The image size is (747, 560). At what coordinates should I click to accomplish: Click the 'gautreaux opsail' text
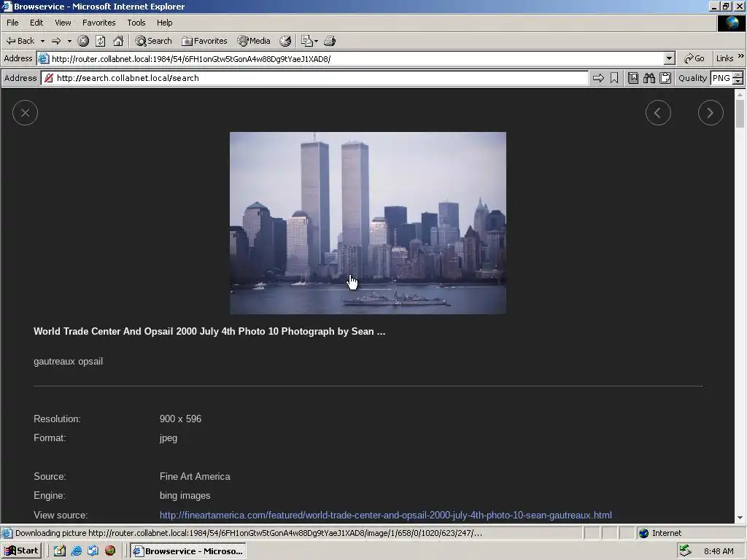[x=68, y=362]
